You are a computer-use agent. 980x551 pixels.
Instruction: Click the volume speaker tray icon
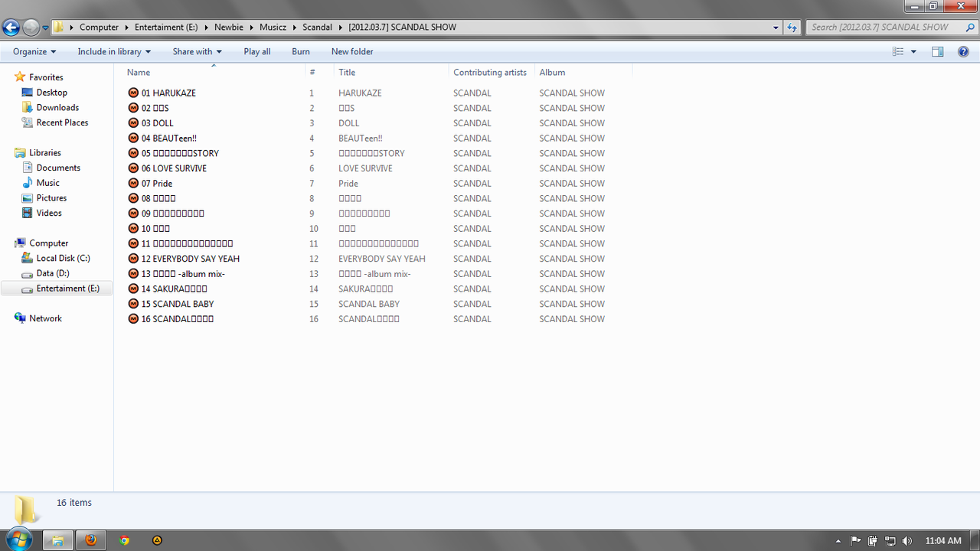(907, 540)
